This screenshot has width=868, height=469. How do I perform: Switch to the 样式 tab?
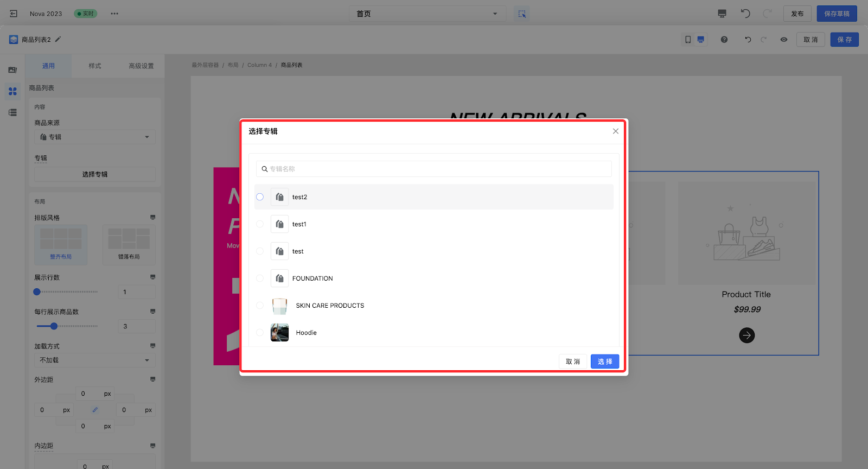point(95,66)
